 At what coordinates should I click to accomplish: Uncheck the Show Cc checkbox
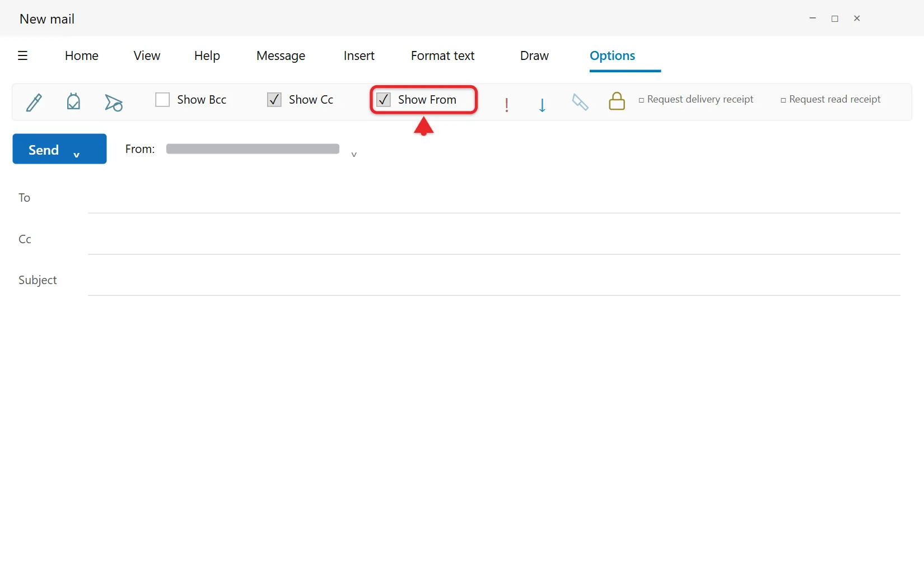[274, 100]
